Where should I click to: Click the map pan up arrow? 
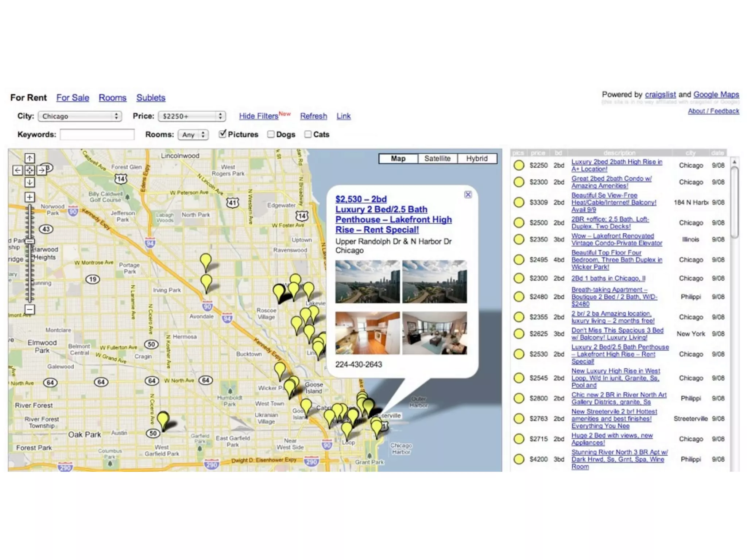pos(30,158)
